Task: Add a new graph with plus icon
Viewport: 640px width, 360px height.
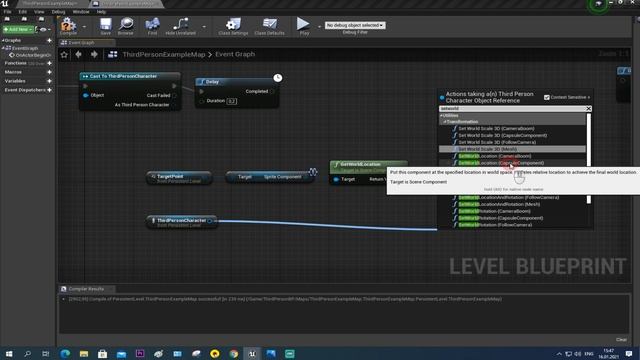Action: tap(49, 40)
